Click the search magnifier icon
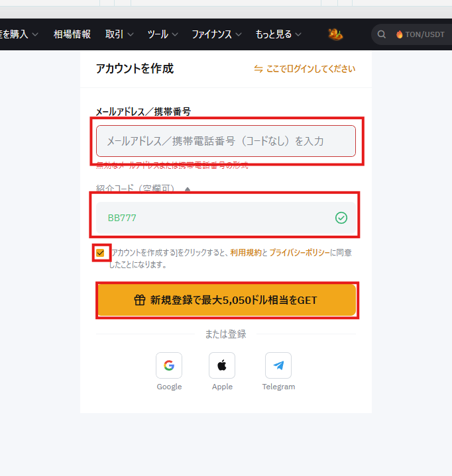This screenshot has width=452, height=476. (382, 34)
